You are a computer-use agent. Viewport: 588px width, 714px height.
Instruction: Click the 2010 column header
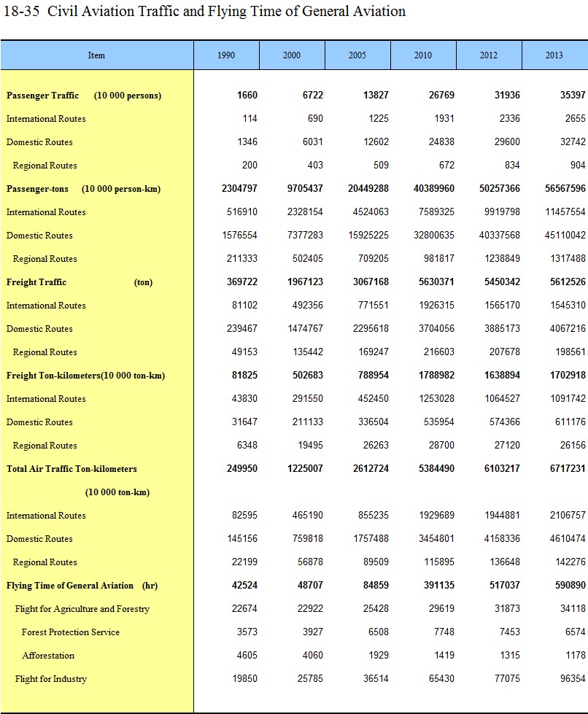point(423,55)
